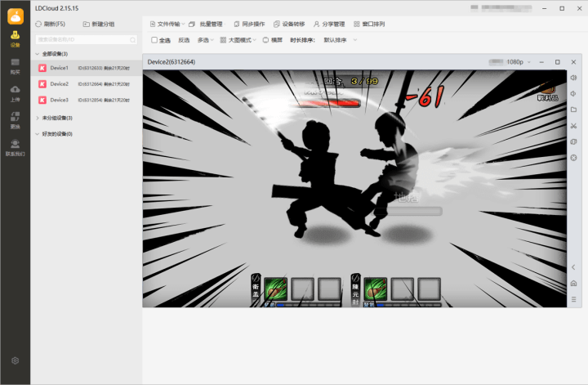Screen dimensions: 588x385
Task: Close the Device2 window
Action: tap(573, 62)
